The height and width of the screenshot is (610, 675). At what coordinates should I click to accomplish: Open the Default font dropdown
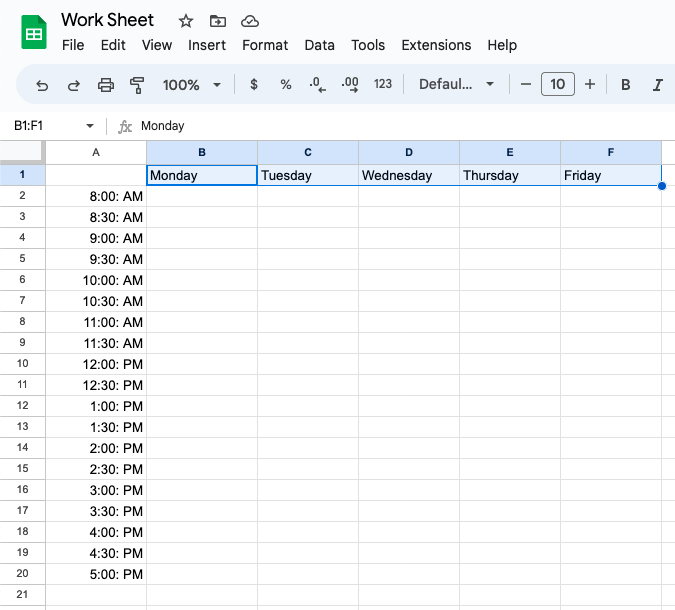click(x=456, y=84)
